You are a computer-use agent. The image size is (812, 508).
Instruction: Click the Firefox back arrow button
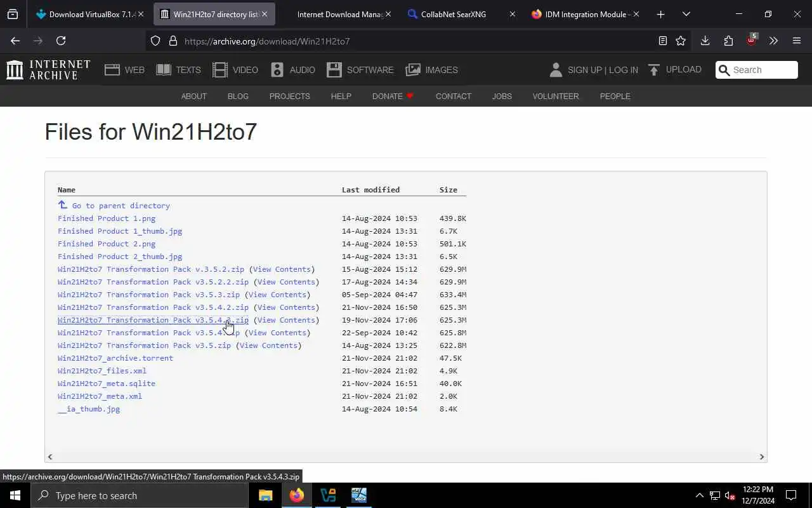coord(15,41)
